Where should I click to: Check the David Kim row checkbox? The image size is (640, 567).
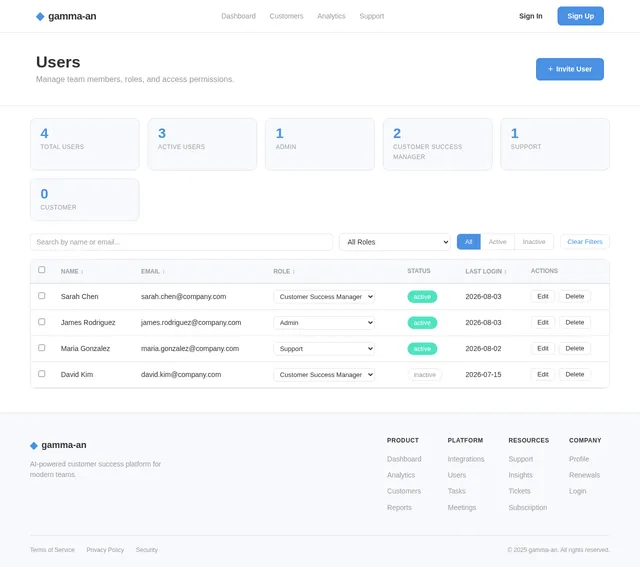42,374
